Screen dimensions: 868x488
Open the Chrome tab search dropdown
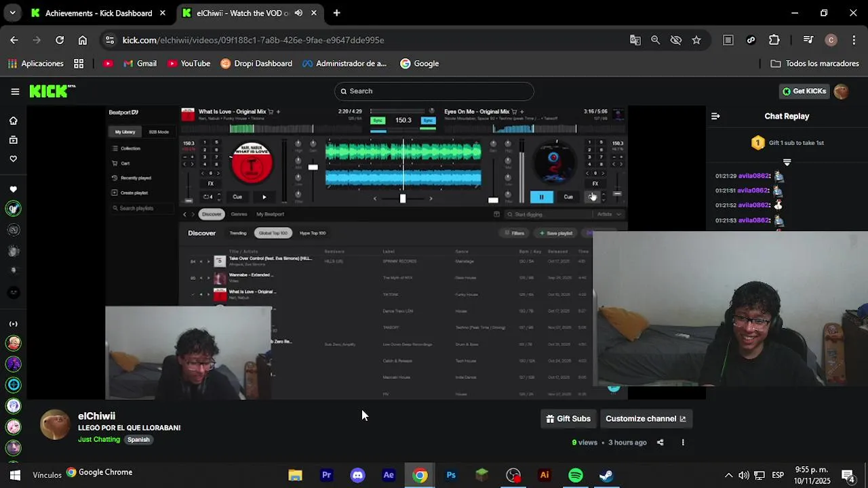point(12,13)
